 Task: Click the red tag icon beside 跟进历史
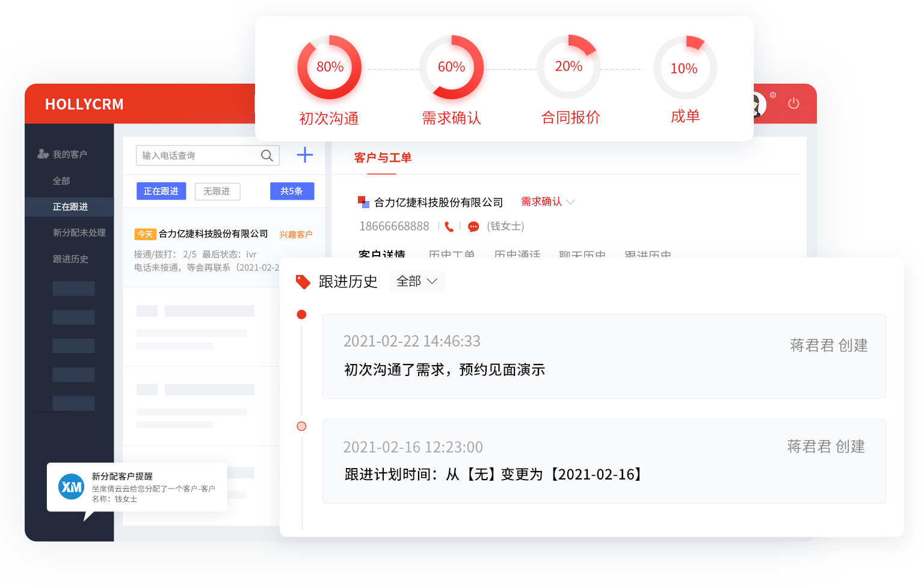pyautogui.click(x=303, y=281)
